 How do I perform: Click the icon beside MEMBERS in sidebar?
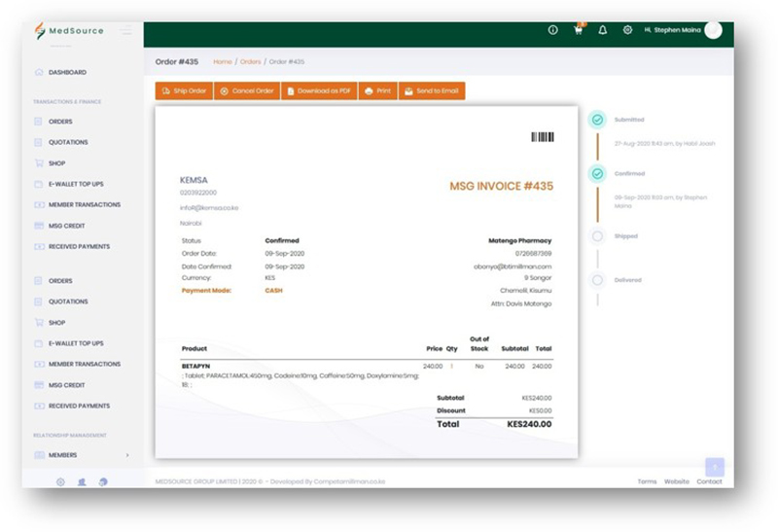tap(39, 455)
